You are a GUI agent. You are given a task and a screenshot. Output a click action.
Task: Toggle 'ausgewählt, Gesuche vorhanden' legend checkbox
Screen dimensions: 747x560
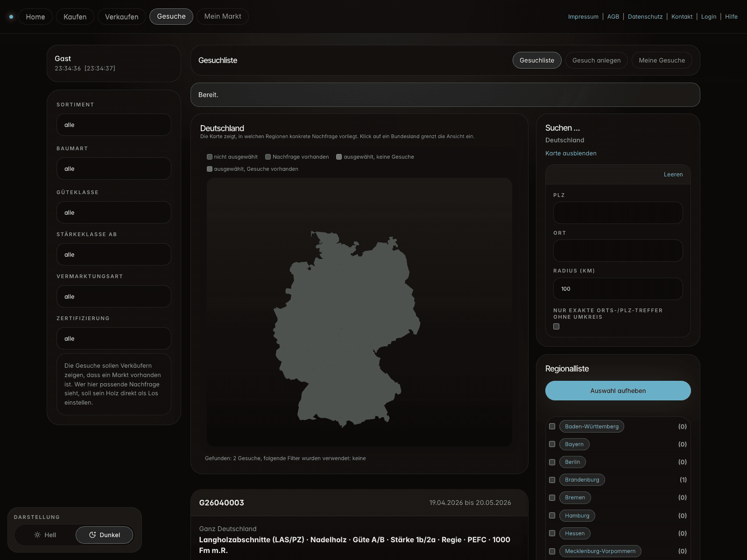pyautogui.click(x=210, y=169)
